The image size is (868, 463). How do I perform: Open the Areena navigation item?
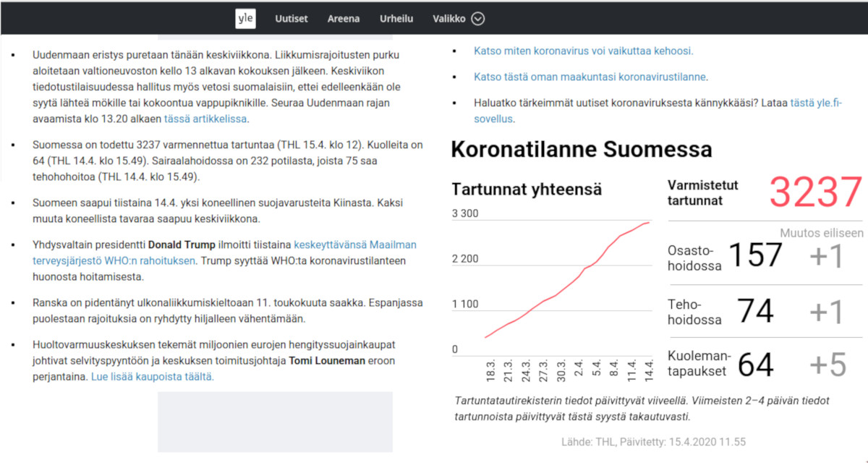[x=344, y=19]
